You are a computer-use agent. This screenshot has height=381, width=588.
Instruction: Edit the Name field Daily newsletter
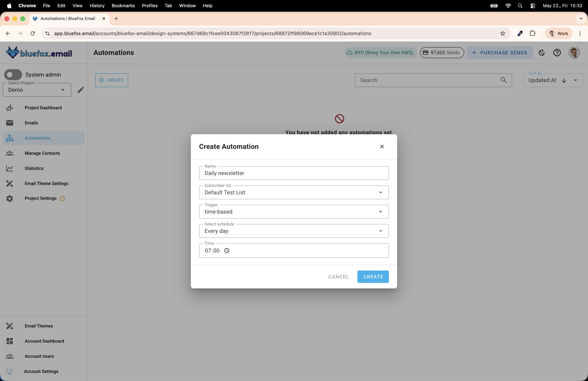pyautogui.click(x=294, y=173)
